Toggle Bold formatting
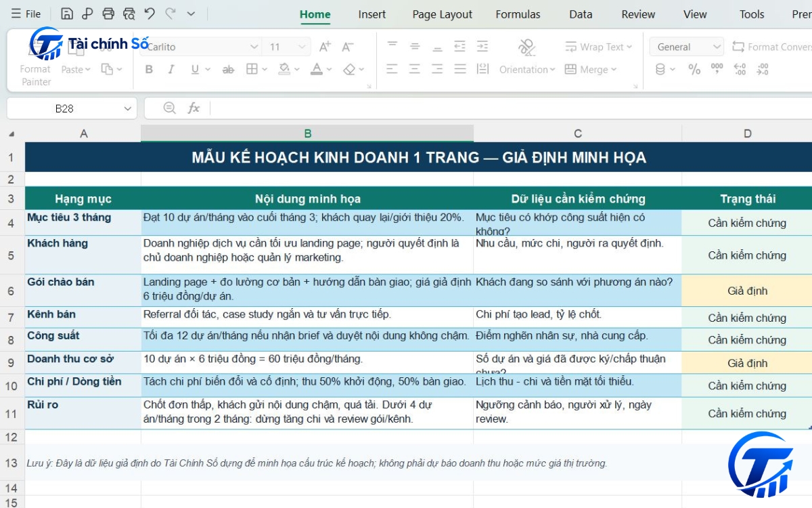The height and width of the screenshot is (508, 812). pos(149,69)
